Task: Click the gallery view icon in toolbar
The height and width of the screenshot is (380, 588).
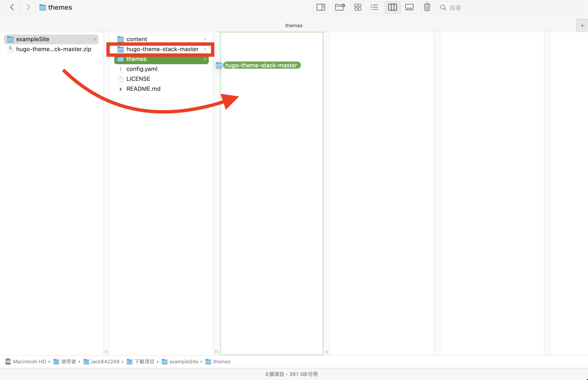Action: (x=409, y=7)
